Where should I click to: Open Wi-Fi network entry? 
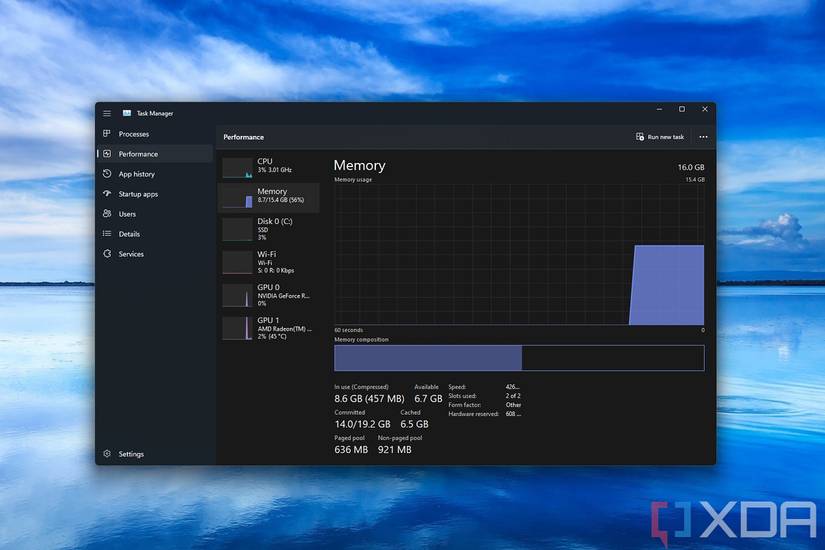268,263
